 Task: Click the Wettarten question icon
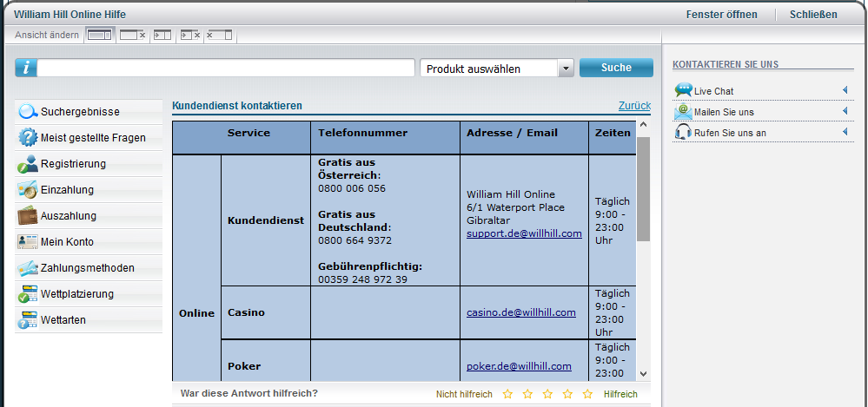[x=28, y=319]
